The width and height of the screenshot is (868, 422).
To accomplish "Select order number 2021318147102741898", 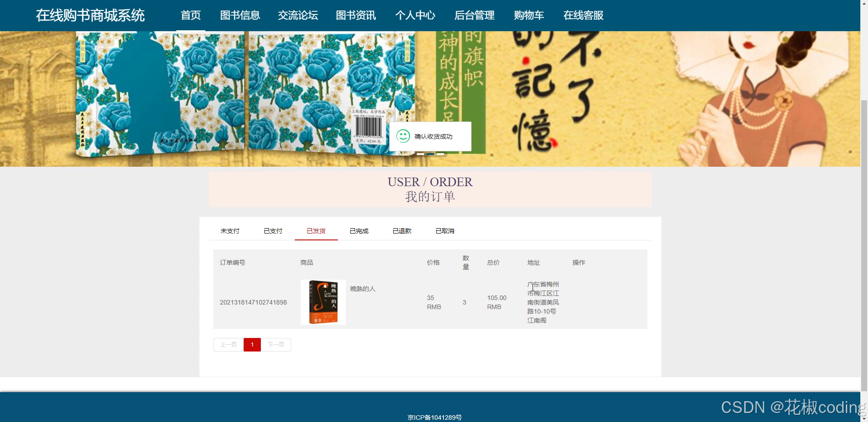I will coord(253,302).
